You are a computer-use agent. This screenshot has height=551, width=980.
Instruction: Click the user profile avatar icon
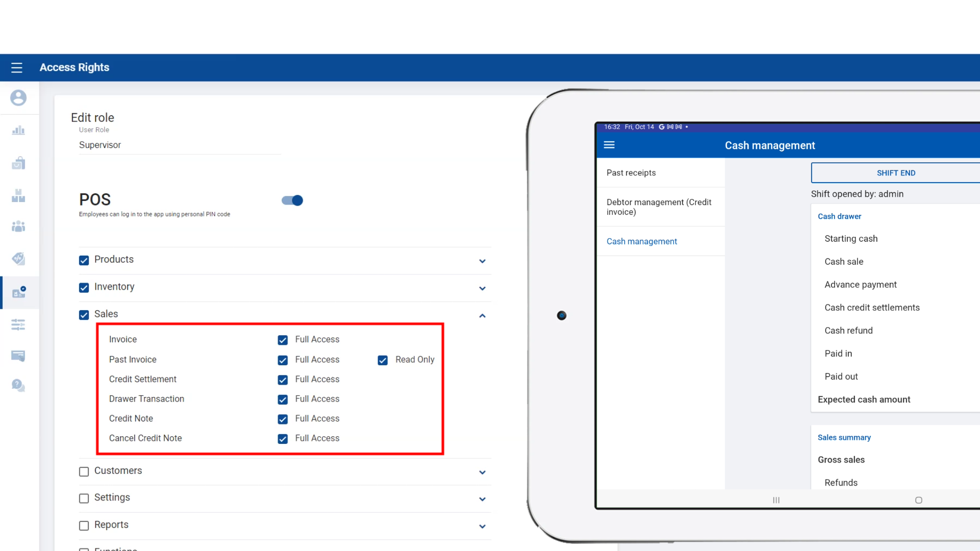pos(18,97)
